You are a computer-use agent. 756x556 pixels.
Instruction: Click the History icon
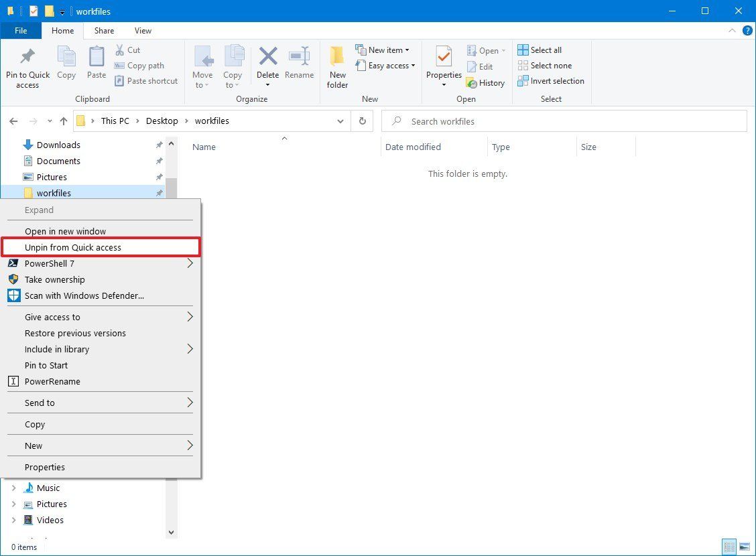click(486, 82)
